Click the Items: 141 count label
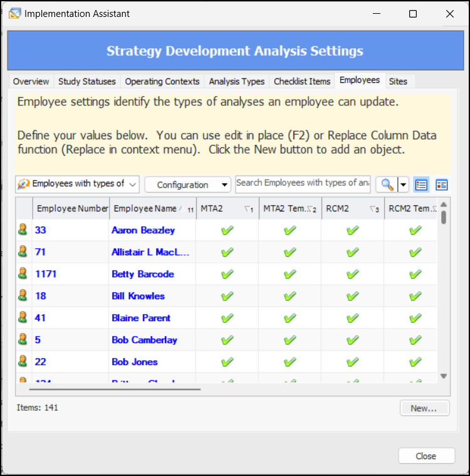Viewport: 470px width, 476px height. pos(38,408)
